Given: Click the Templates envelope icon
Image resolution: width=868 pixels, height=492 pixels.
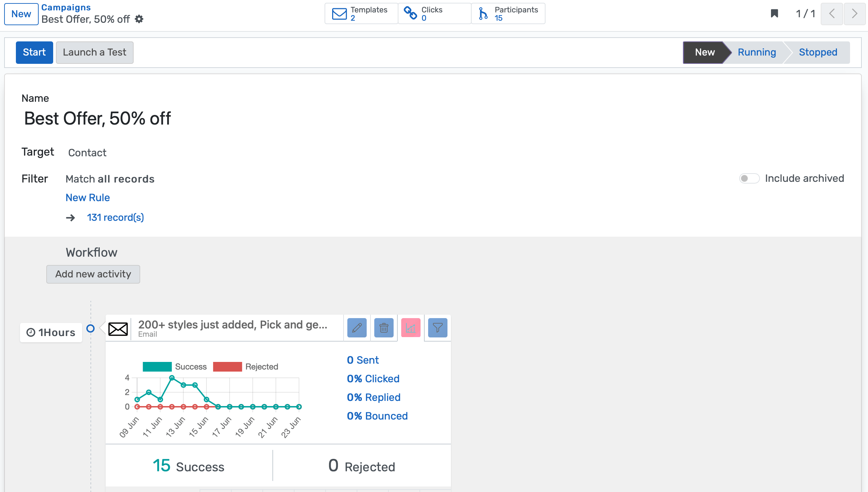Looking at the screenshot, I should [339, 13].
